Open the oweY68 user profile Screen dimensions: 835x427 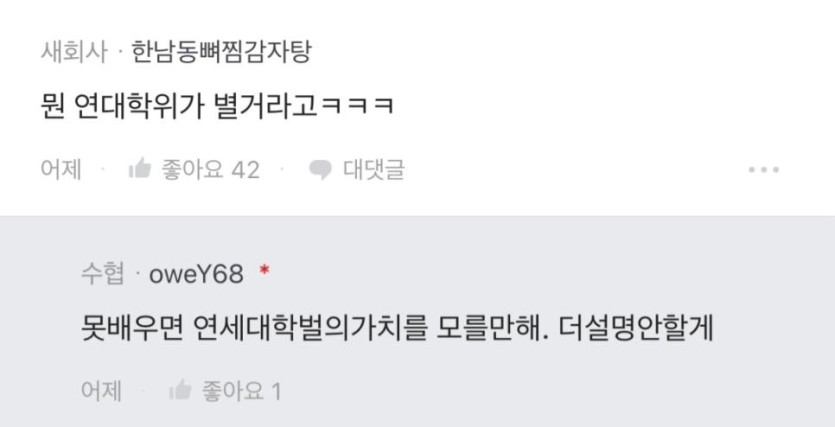[x=196, y=275]
